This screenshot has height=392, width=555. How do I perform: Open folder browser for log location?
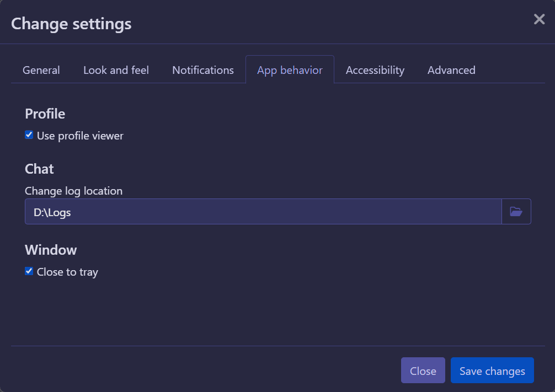click(x=516, y=212)
